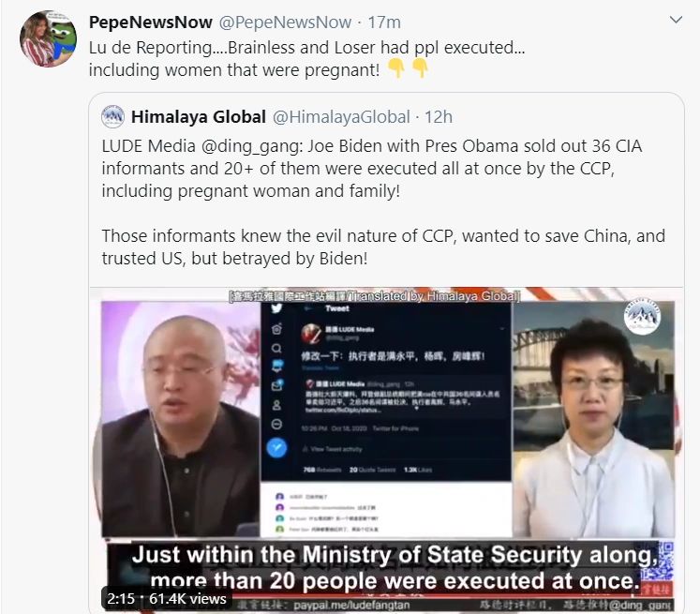
Task: Open profile person icon in video sidebar
Action: [x=276, y=405]
